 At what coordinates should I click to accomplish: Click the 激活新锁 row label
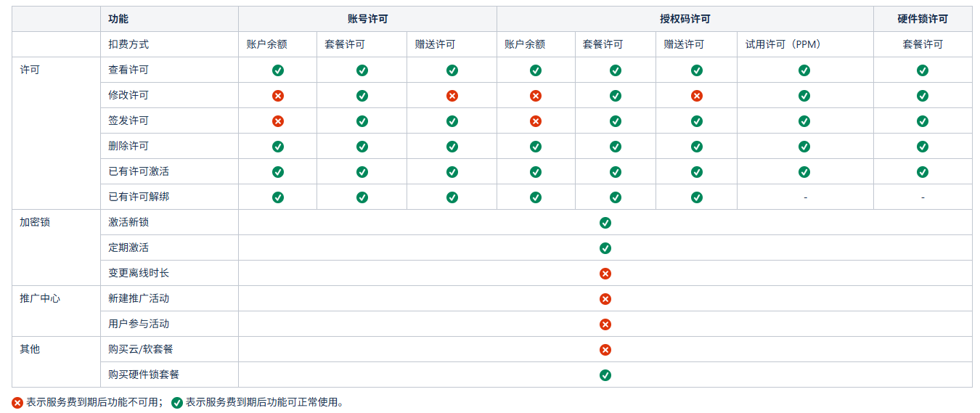(128, 223)
